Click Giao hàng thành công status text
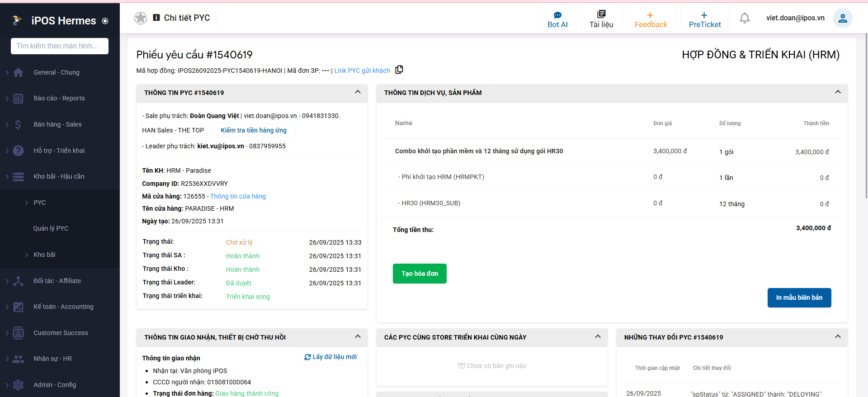Viewport: 868px width, 397px height. pyautogui.click(x=247, y=393)
